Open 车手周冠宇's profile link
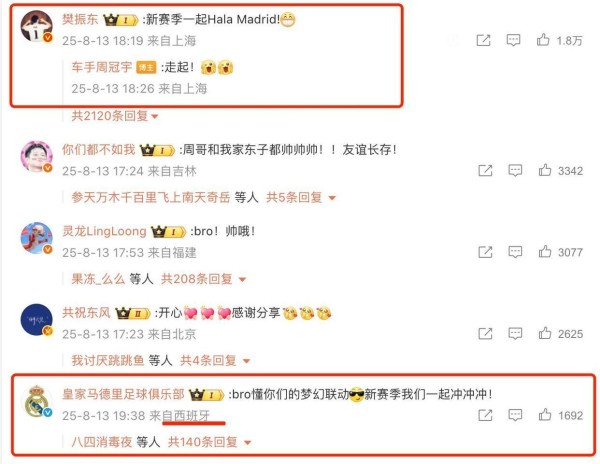The height and width of the screenshot is (464, 600). coord(101,67)
